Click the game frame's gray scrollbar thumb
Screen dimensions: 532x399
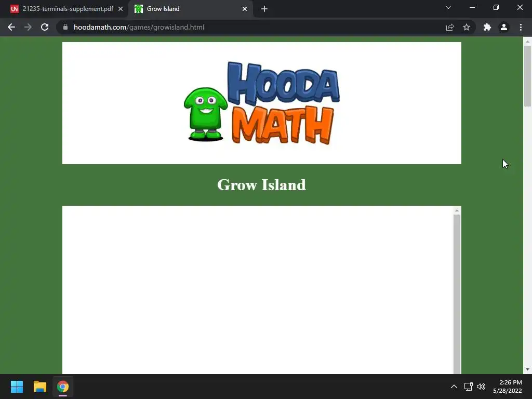(457, 294)
